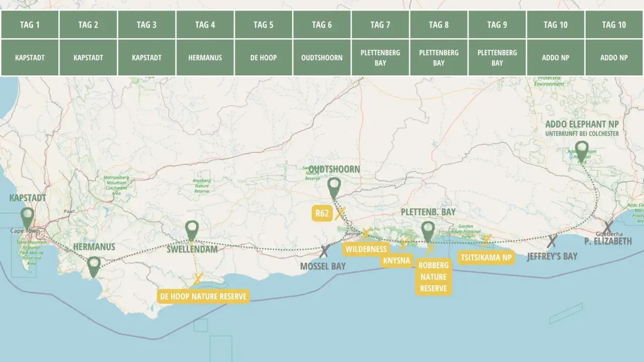Select the Plettenberg Bay pin marker
The width and height of the screenshot is (644, 362).
428,232
